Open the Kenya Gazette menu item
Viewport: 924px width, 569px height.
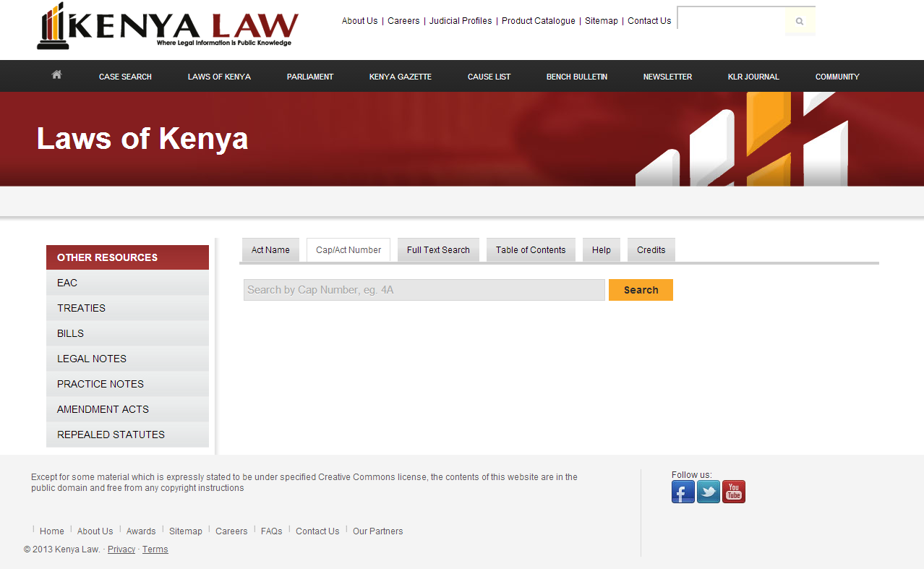(x=401, y=77)
